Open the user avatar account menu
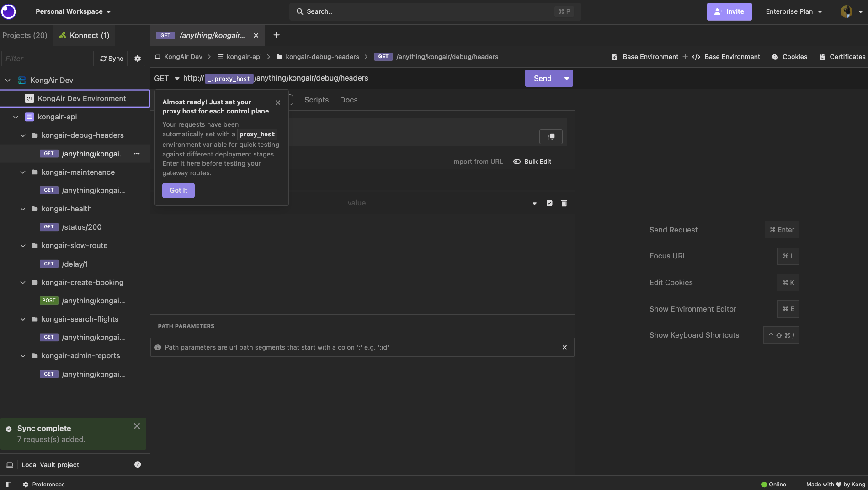This screenshot has width=868, height=490. click(x=851, y=11)
